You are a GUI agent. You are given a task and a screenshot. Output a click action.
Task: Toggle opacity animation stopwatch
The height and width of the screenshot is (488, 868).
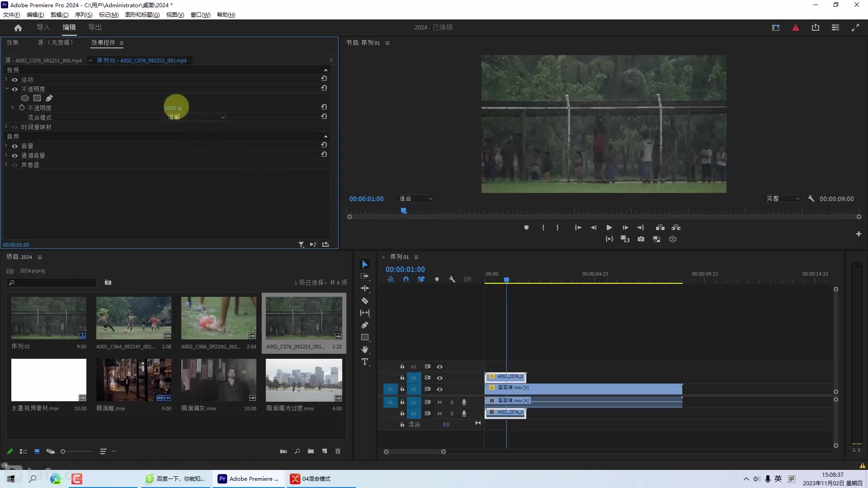(22, 108)
